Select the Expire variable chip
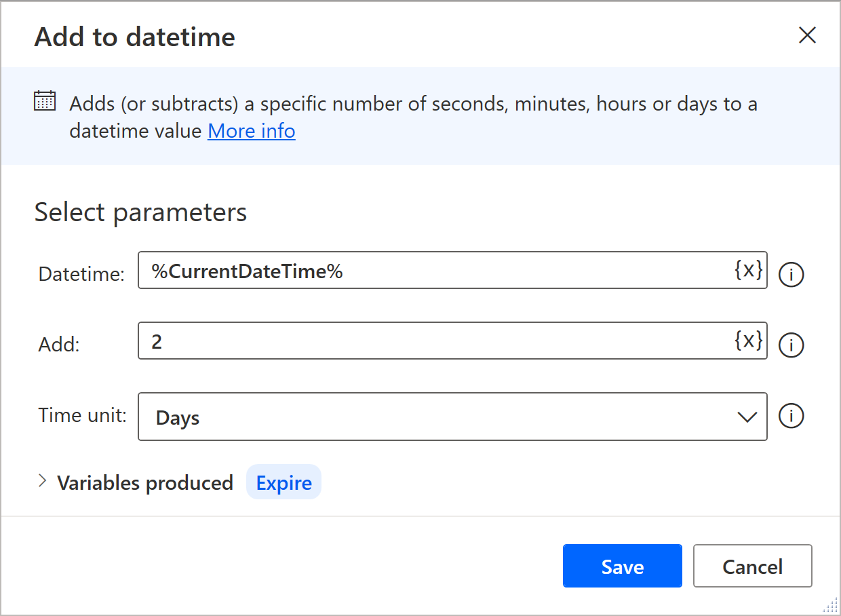This screenshot has height=616, width=841. click(283, 483)
